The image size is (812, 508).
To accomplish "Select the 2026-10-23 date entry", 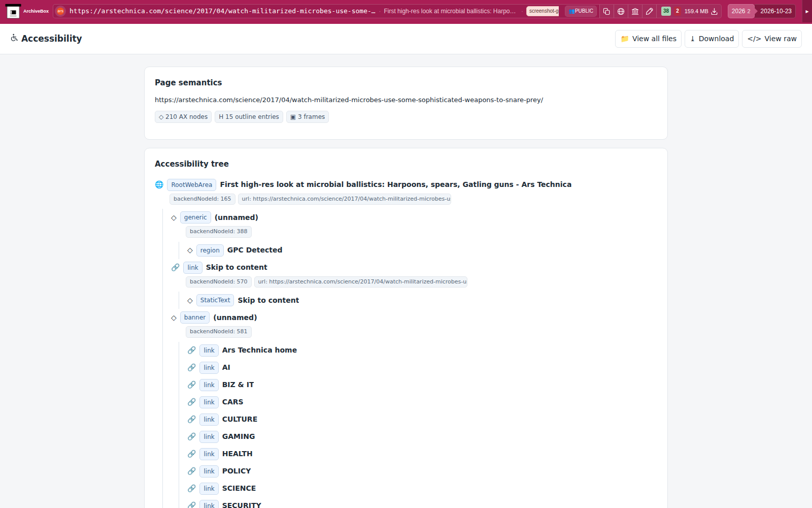I will tap(775, 11).
